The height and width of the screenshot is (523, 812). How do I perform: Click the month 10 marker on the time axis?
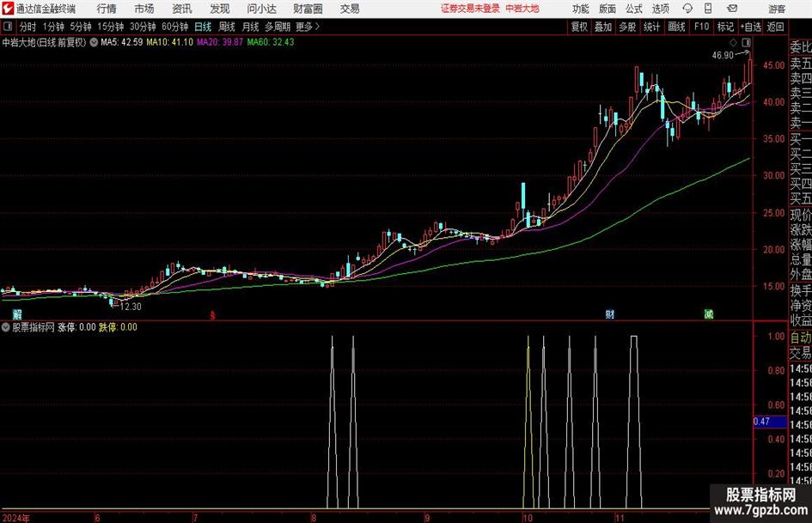click(x=528, y=518)
